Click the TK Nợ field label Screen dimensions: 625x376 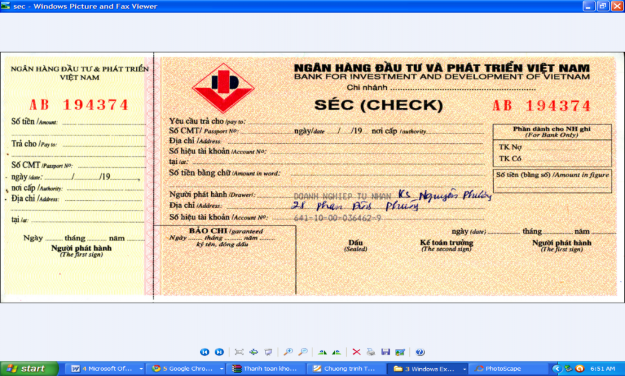[x=510, y=147]
